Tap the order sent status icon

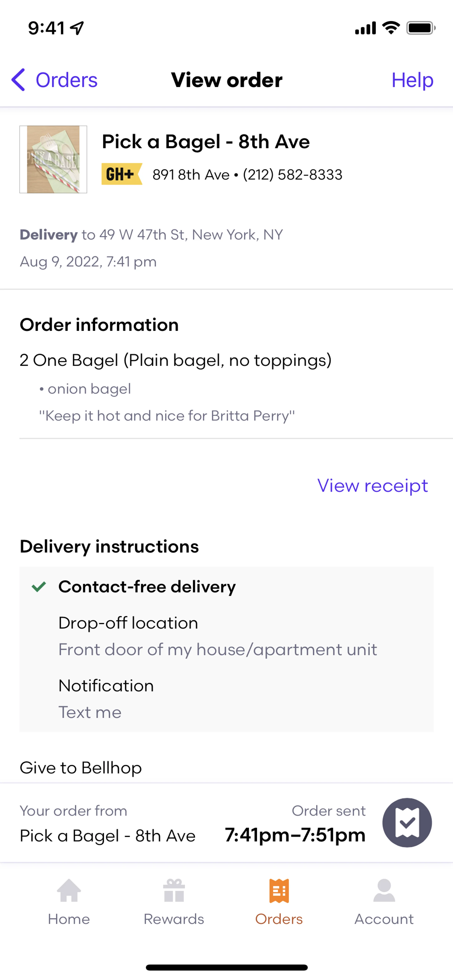(407, 823)
